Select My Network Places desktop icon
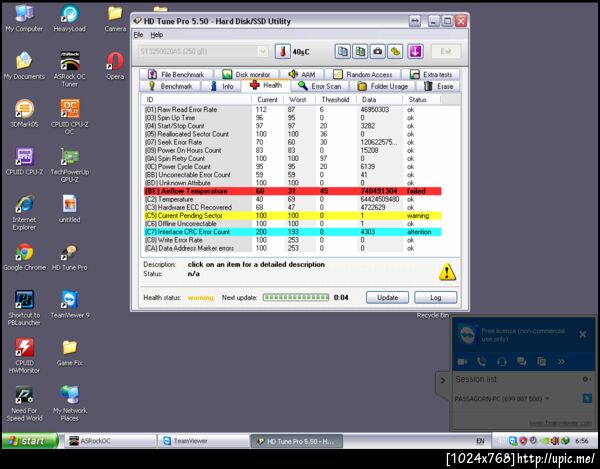 point(70,403)
